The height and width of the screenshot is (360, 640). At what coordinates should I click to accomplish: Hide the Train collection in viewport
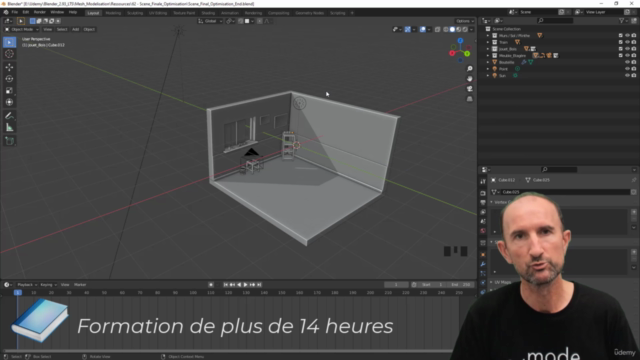(627, 42)
